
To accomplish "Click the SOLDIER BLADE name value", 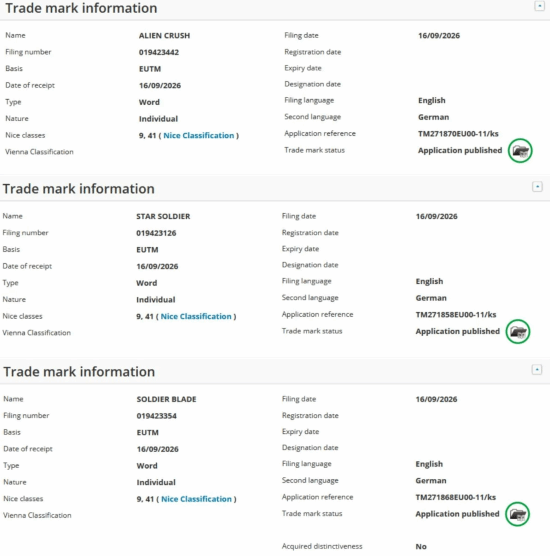I will 166,399.
